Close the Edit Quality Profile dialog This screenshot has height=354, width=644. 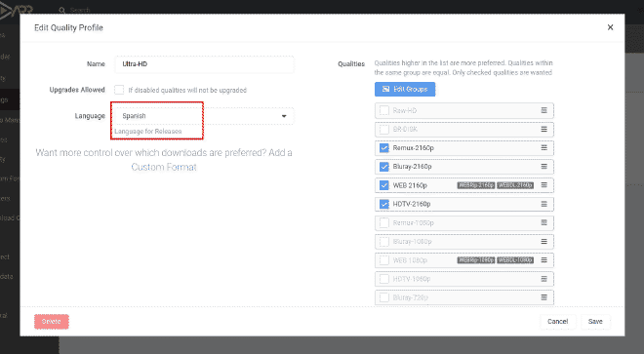[x=610, y=27]
